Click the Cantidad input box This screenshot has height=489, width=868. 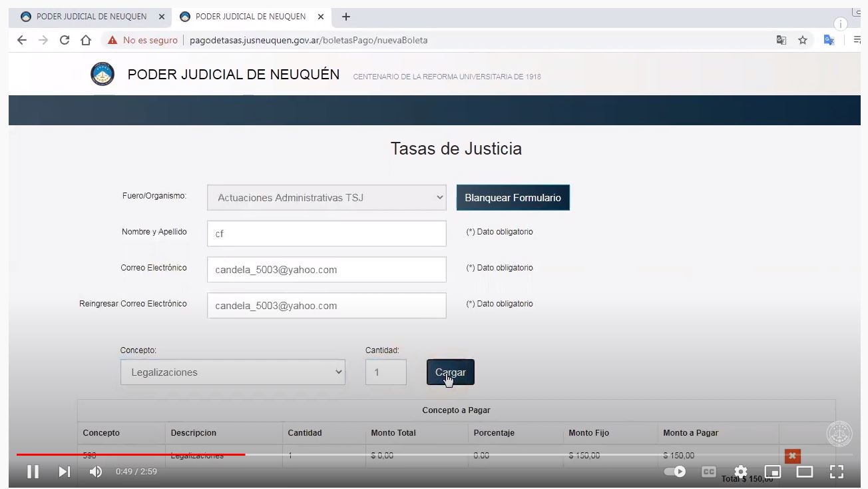coord(386,372)
